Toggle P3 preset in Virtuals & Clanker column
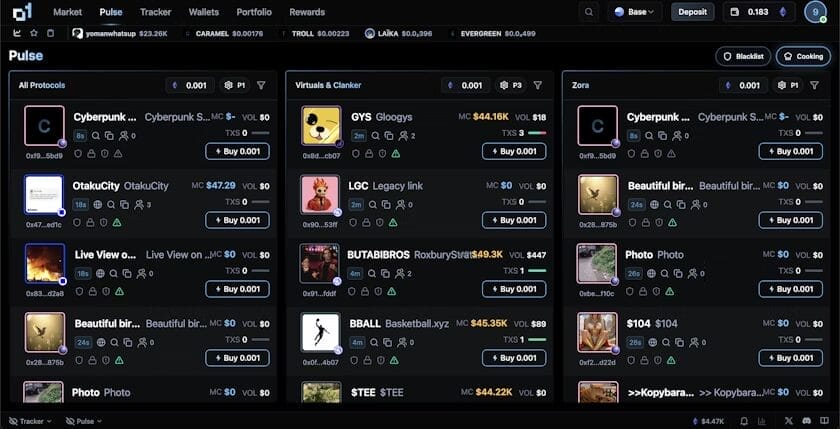840x429 pixels. [x=511, y=85]
